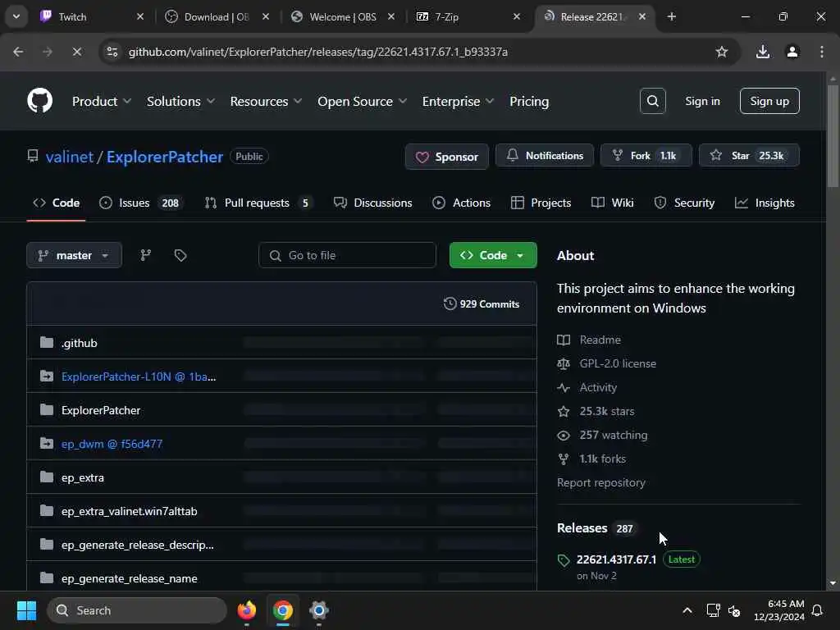Open the tags icon next to branches
The image size is (840, 630).
tap(180, 255)
